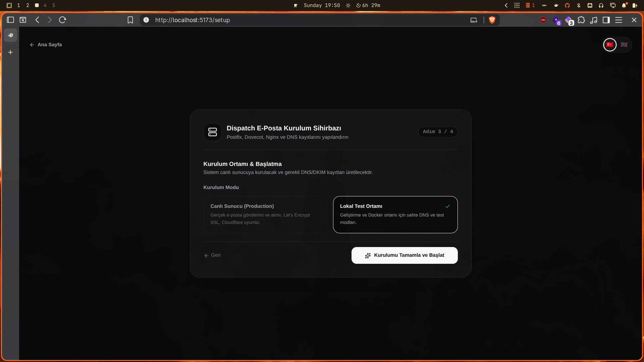This screenshot has width=644, height=362.
Task: Open the media control music-note icon
Action: coord(594,20)
